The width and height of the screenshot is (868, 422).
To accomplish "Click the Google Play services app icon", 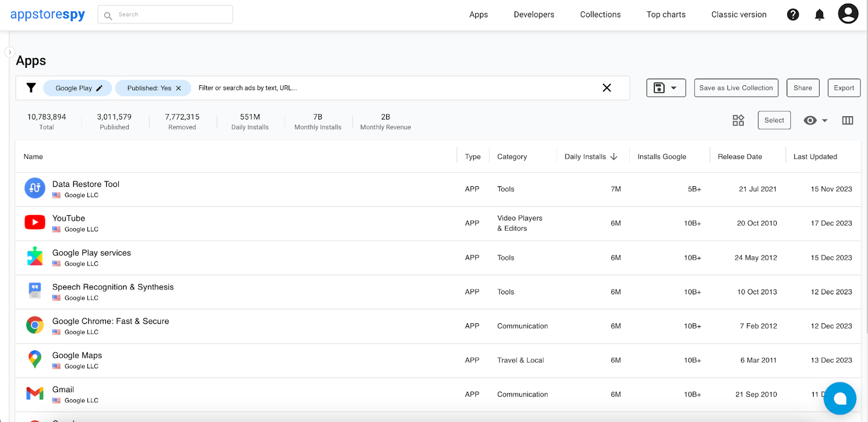I will tap(35, 256).
